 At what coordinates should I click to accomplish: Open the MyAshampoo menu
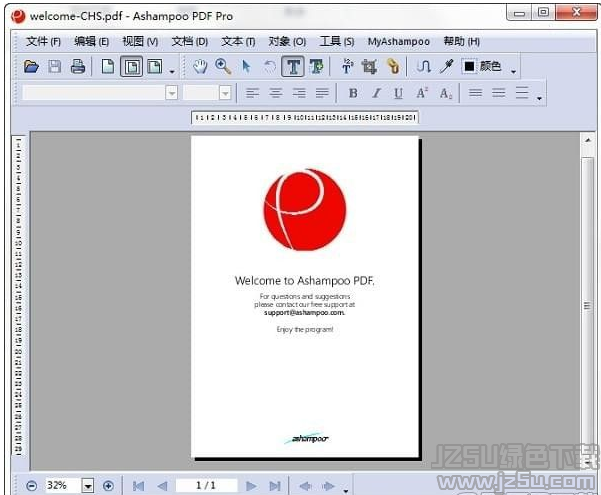(399, 41)
